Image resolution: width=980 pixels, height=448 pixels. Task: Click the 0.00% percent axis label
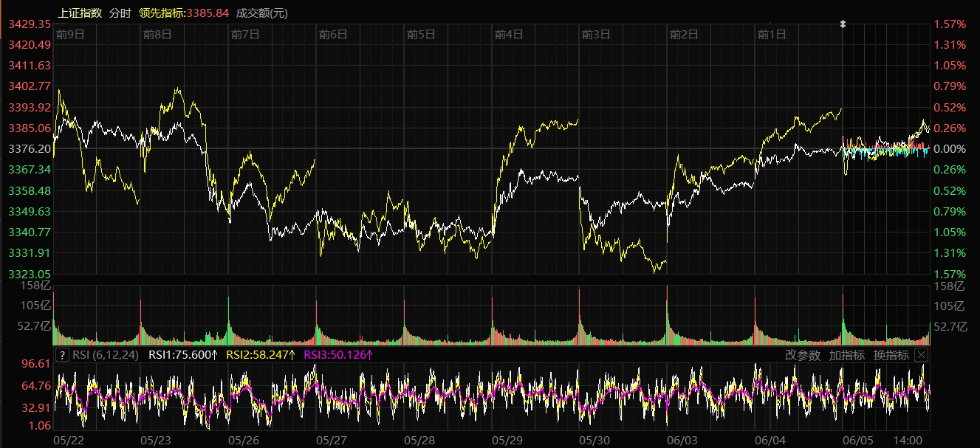[x=950, y=148]
